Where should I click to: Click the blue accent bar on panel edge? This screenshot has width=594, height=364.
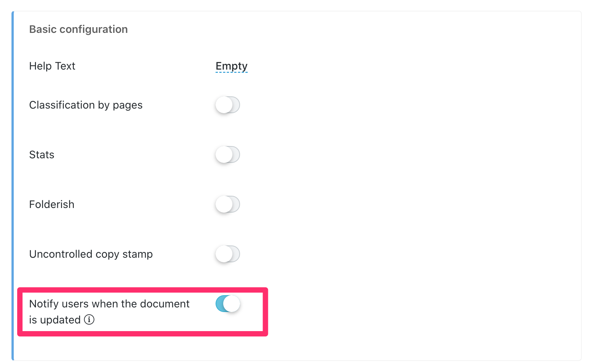pyautogui.click(x=13, y=184)
